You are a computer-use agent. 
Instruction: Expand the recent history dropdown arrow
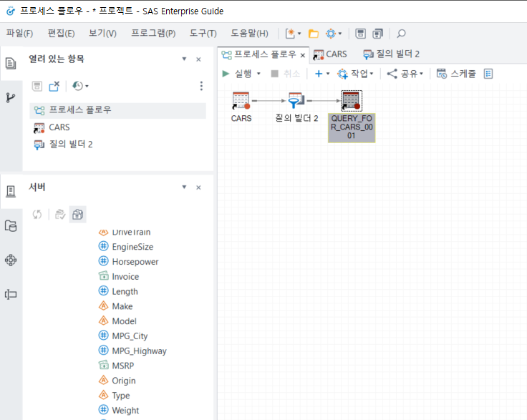(87, 87)
